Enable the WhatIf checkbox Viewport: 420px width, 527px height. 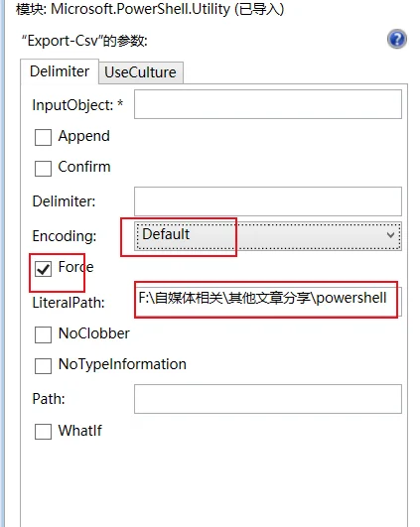coord(43,431)
